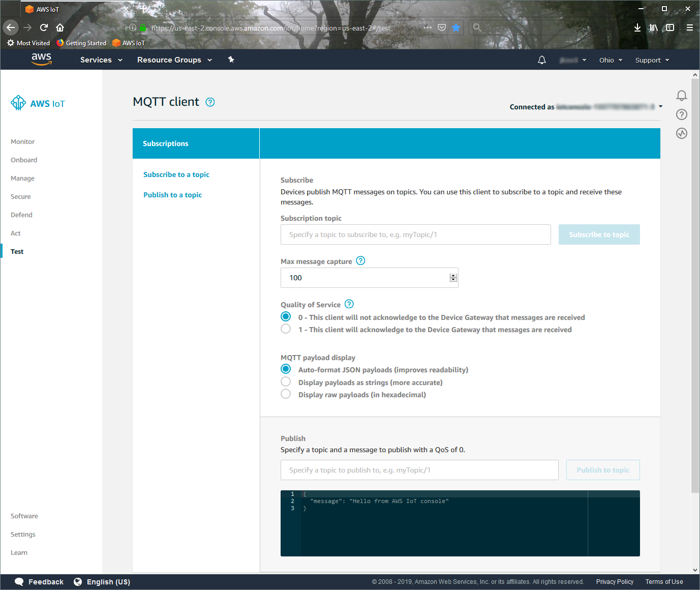
Task: Click the site padlock security icon
Action: click(143, 28)
